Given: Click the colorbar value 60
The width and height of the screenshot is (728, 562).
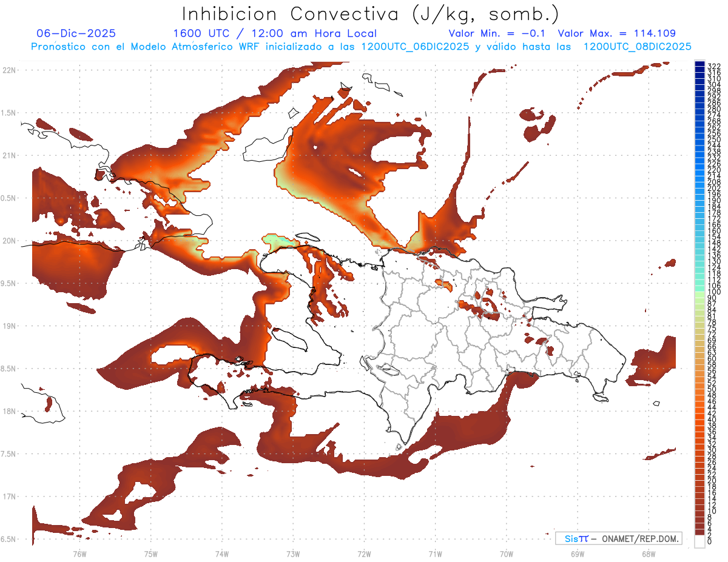Looking at the screenshot, I should click(x=712, y=358).
